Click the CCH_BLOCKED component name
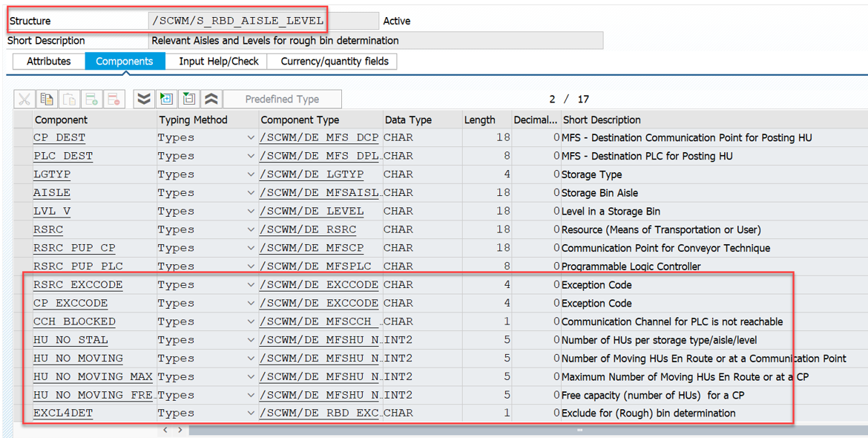This screenshot has height=438, width=868. coord(74,321)
